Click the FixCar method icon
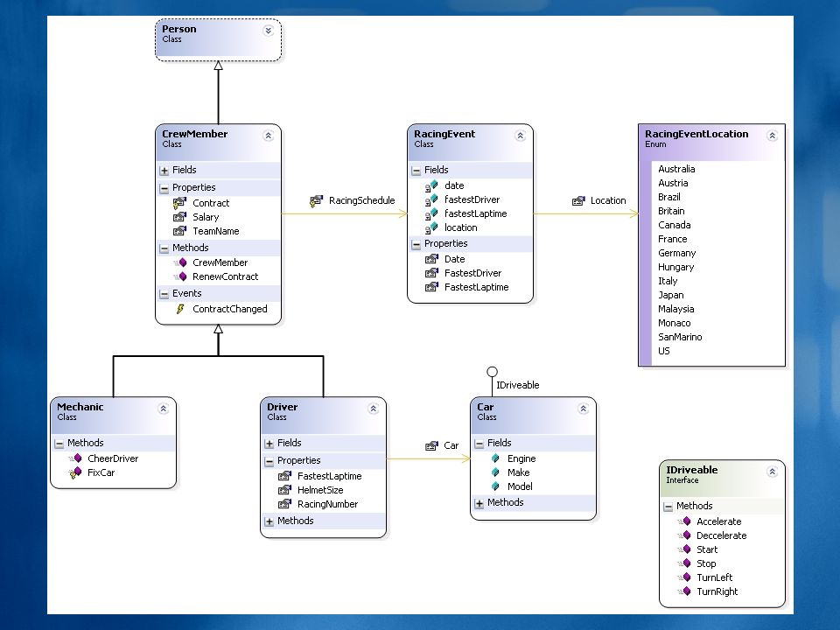 (x=75, y=473)
